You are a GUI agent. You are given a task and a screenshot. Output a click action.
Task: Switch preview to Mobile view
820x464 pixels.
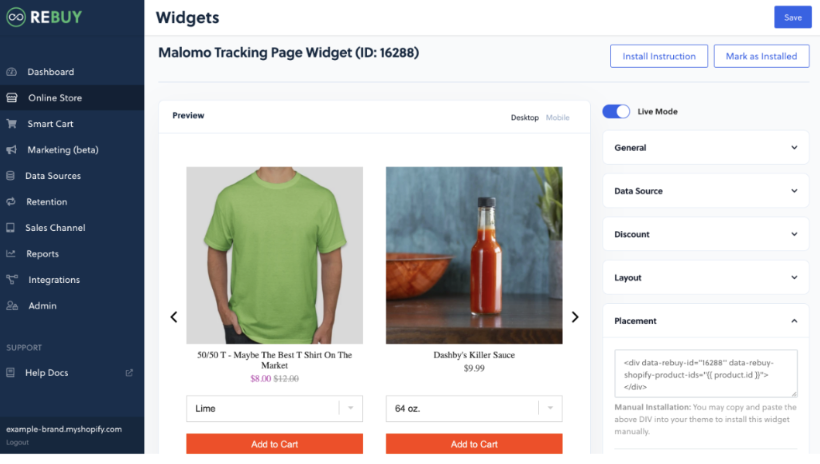557,117
